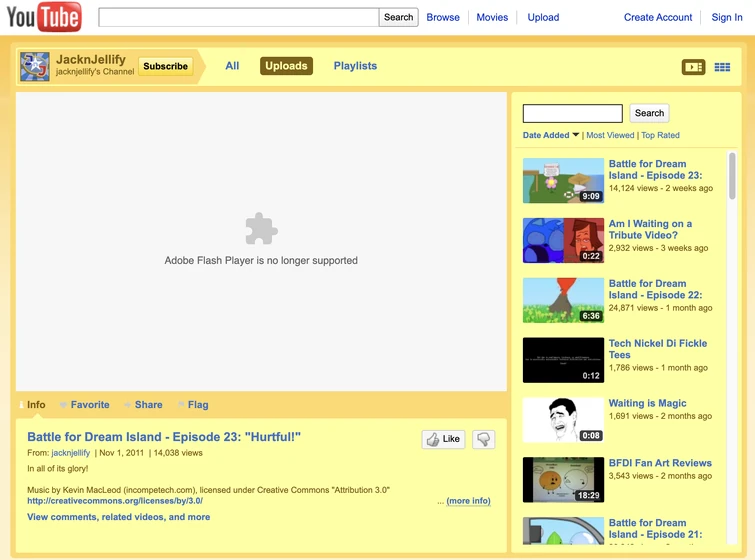Open the JacknJellify channel avatar
Screen dimensions: 755x560
(35, 66)
